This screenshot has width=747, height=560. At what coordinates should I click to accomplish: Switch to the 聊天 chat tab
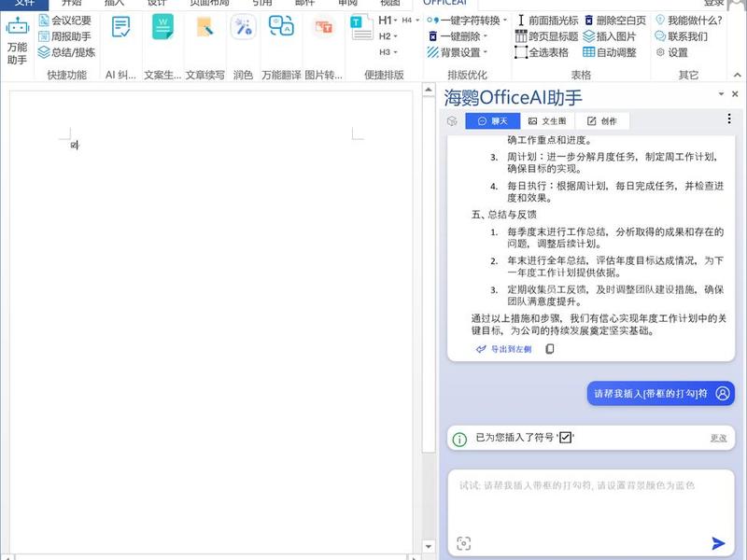[x=493, y=121]
